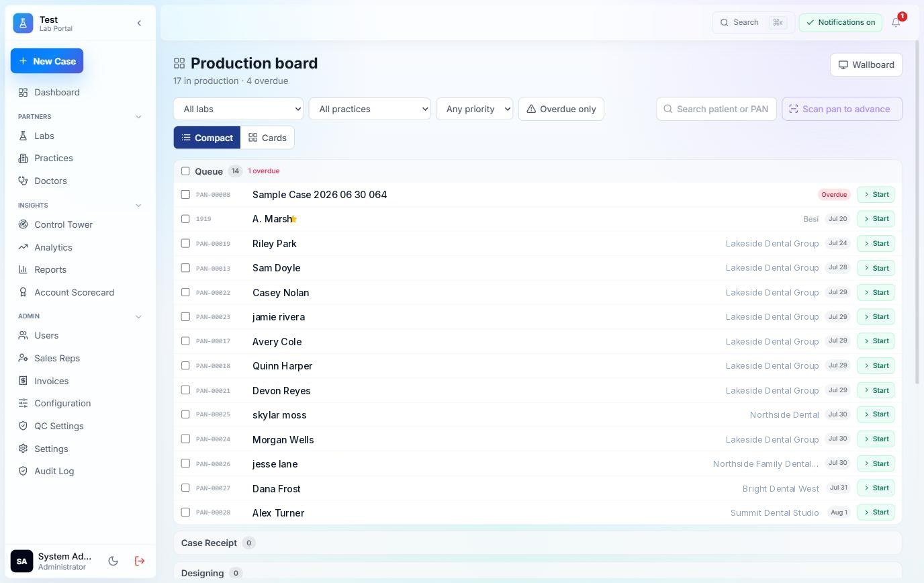Screen dimensions: 924x583
Task: Check the jamie rivera row checkbox
Action: 185,316
